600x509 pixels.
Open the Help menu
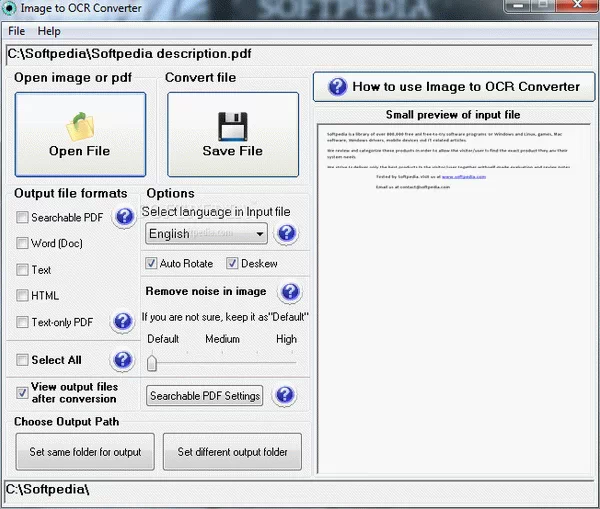point(49,31)
